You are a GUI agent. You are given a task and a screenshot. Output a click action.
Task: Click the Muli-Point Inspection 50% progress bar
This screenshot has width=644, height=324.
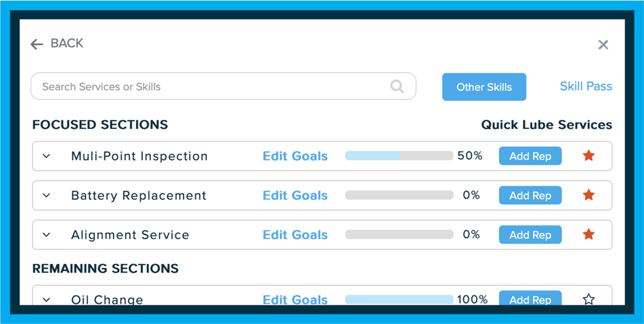coord(399,156)
